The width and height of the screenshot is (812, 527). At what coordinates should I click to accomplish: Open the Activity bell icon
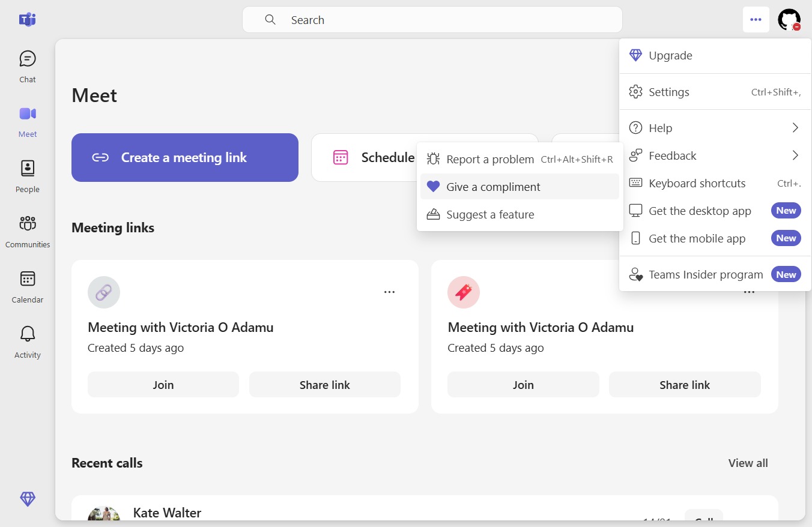click(x=28, y=334)
